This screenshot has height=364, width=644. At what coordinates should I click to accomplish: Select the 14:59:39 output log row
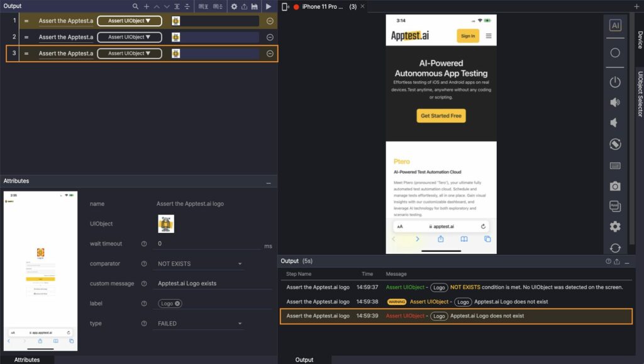(x=456, y=316)
